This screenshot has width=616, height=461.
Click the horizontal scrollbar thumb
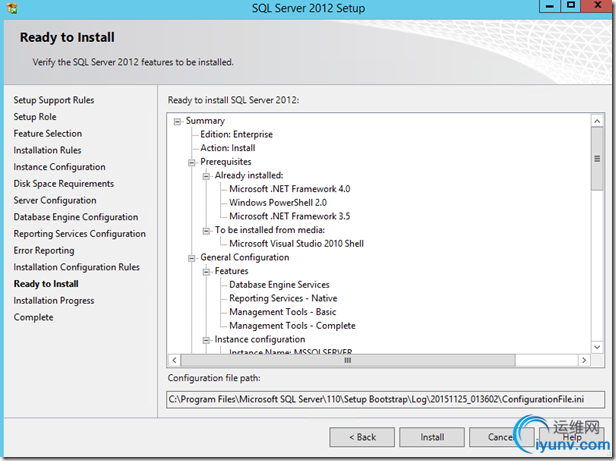pos(348,360)
